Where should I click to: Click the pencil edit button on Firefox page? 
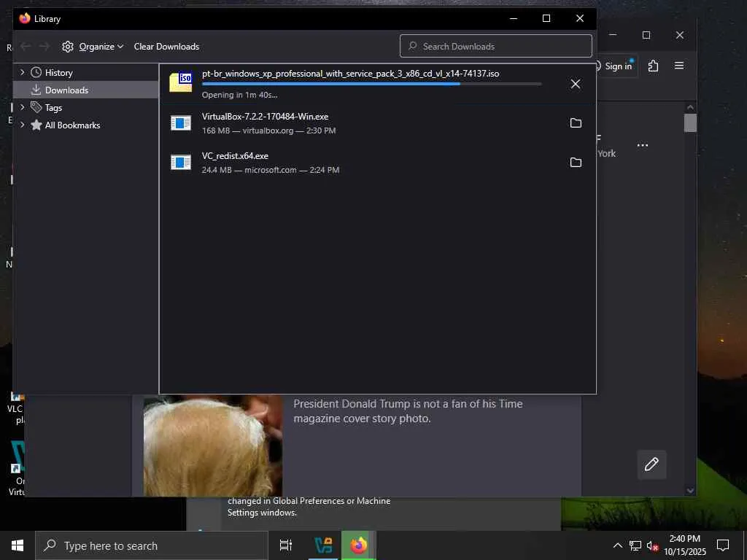coord(651,464)
